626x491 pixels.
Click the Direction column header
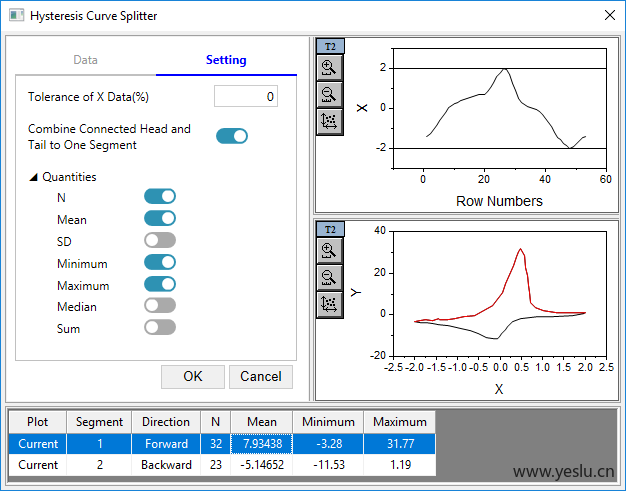[166, 422]
